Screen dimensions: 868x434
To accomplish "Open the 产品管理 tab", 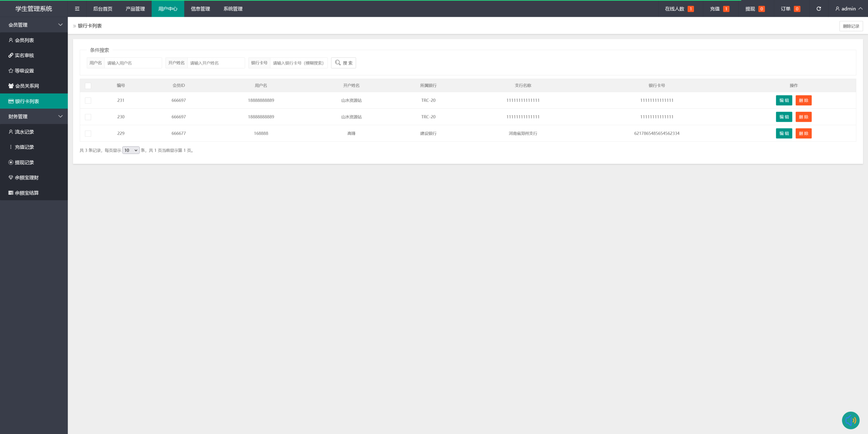I will (x=135, y=9).
